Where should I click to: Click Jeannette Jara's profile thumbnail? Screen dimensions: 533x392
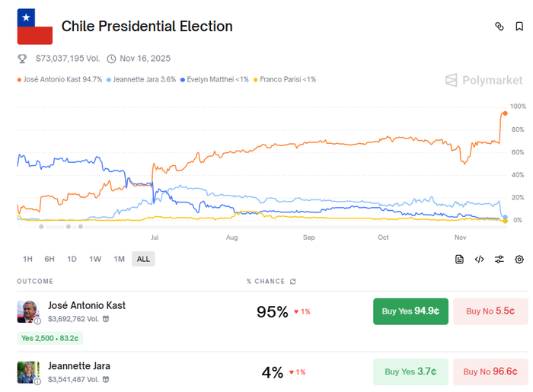point(28,371)
